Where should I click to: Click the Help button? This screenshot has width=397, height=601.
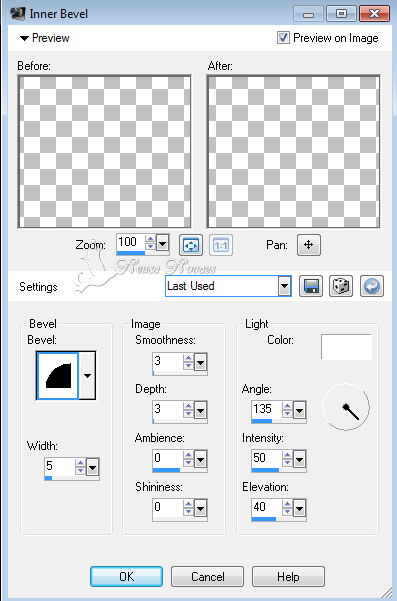pyautogui.click(x=288, y=576)
